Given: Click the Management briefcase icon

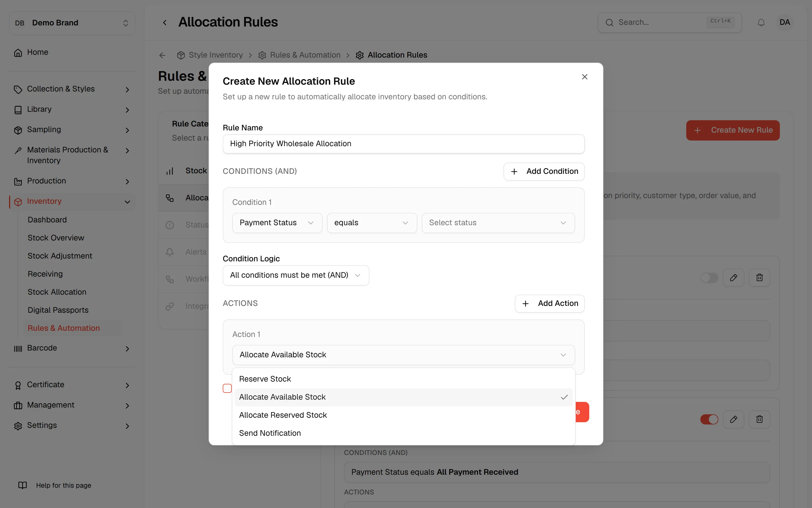Looking at the screenshot, I should [x=18, y=406].
